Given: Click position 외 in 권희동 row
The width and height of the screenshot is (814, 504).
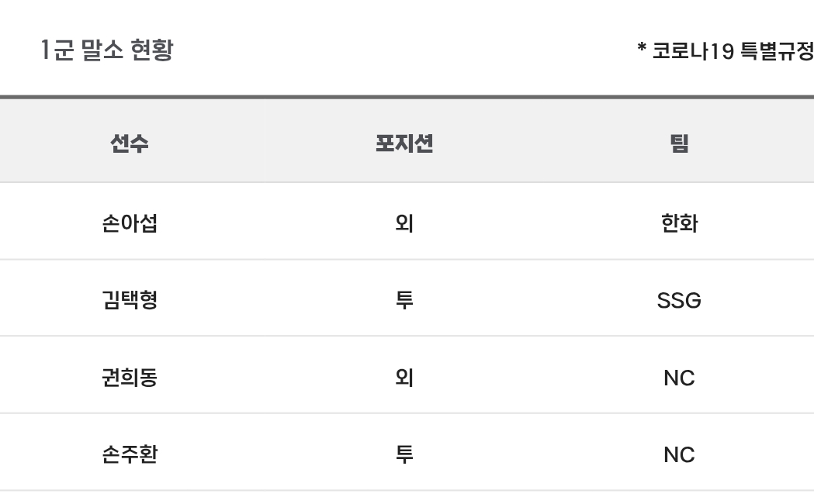Looking at the screenshot, I should point(404,377).
